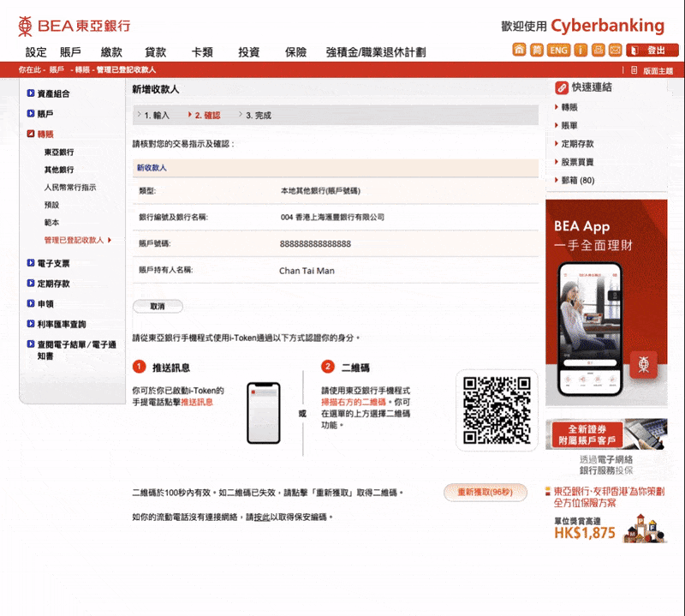Open the 版面主題 layout theme icon

click(x=634, y=70)
